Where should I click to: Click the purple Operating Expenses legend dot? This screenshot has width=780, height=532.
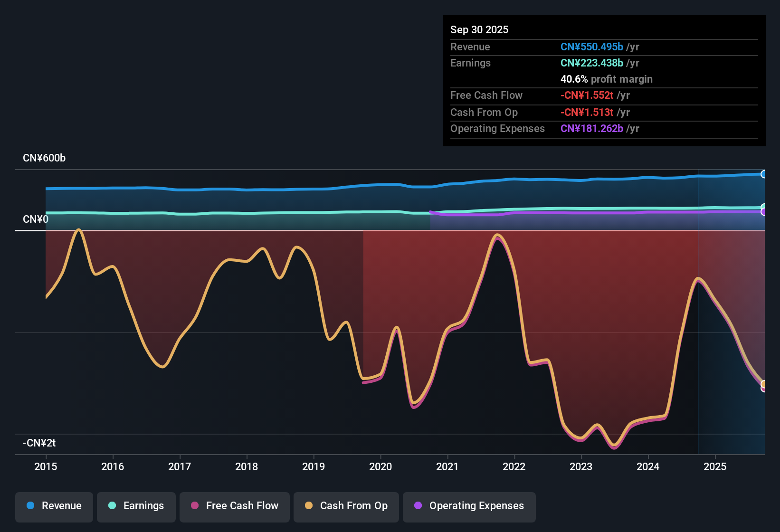418,506
